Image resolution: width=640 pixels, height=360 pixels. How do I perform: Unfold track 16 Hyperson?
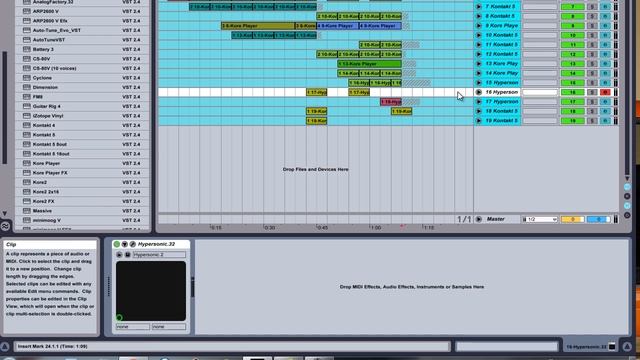click(x=478, y=92)
